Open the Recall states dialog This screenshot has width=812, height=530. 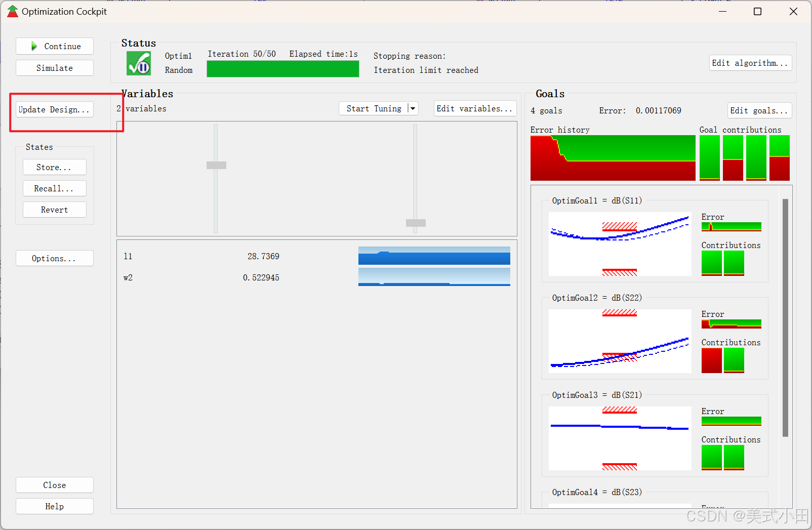[x=55, y=188]
